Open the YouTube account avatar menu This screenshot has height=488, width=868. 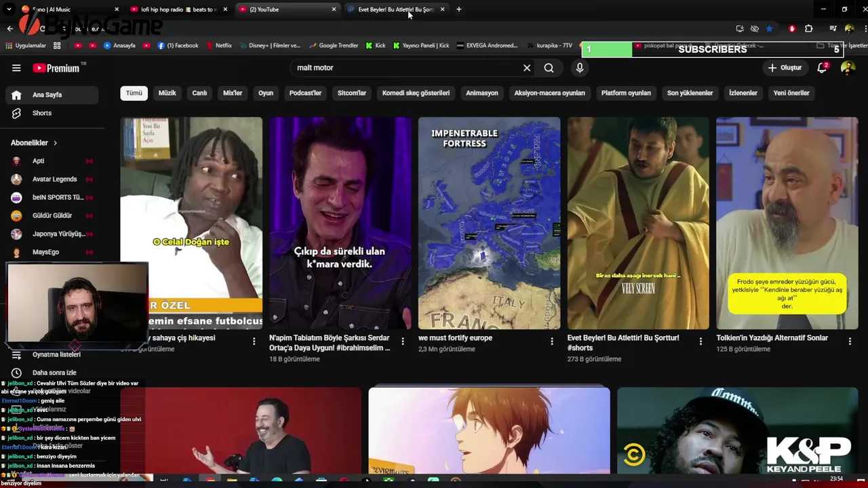[x=848, y=68]
